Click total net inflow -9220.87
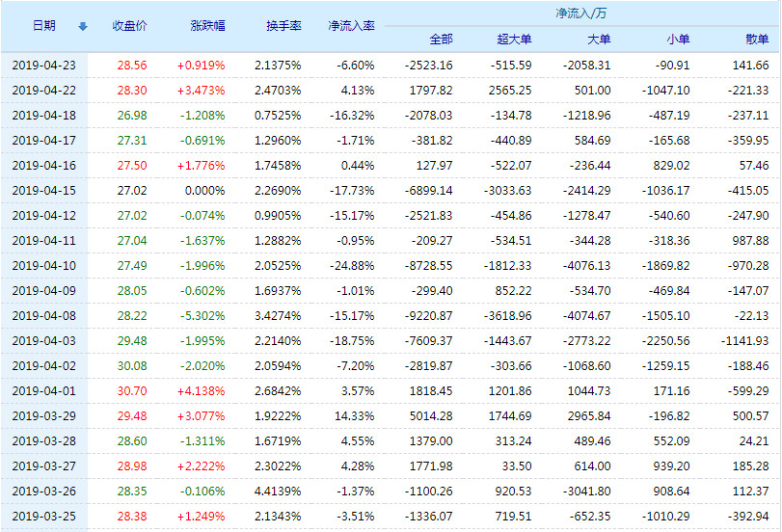The height and width of the screenshot is (532, 782). point(429,315)
